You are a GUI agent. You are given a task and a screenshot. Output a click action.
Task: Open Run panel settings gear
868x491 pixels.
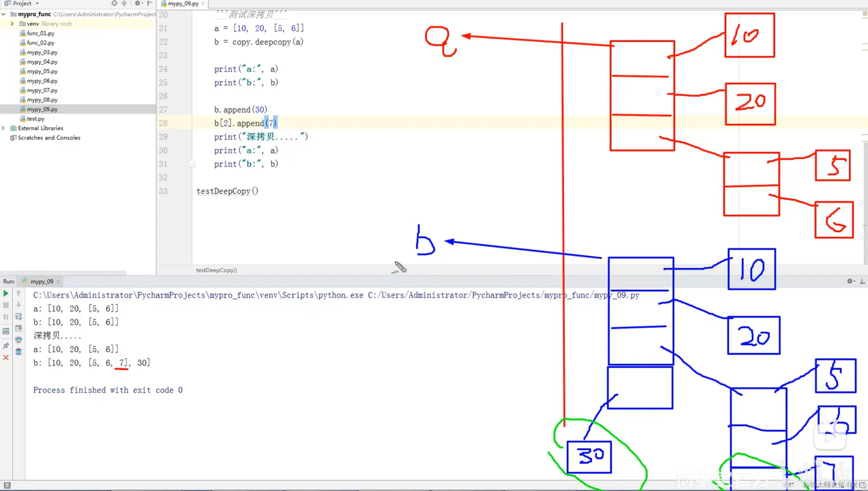[850, 281]
